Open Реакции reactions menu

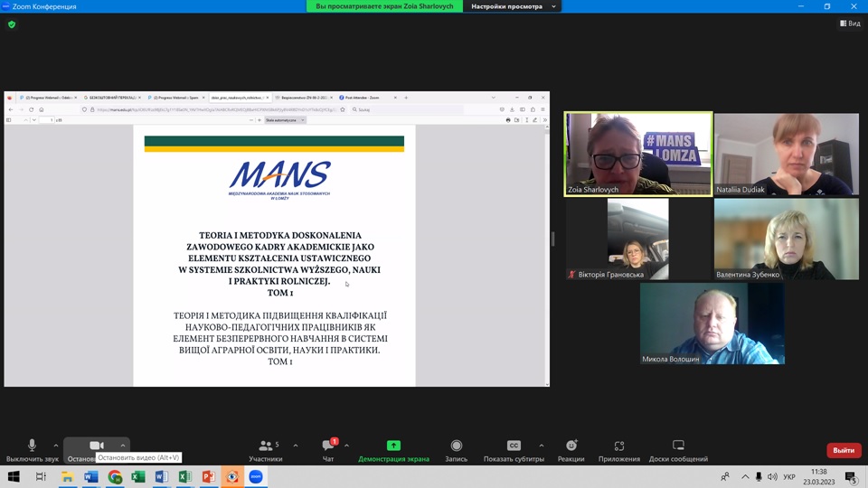coord(571,450)
